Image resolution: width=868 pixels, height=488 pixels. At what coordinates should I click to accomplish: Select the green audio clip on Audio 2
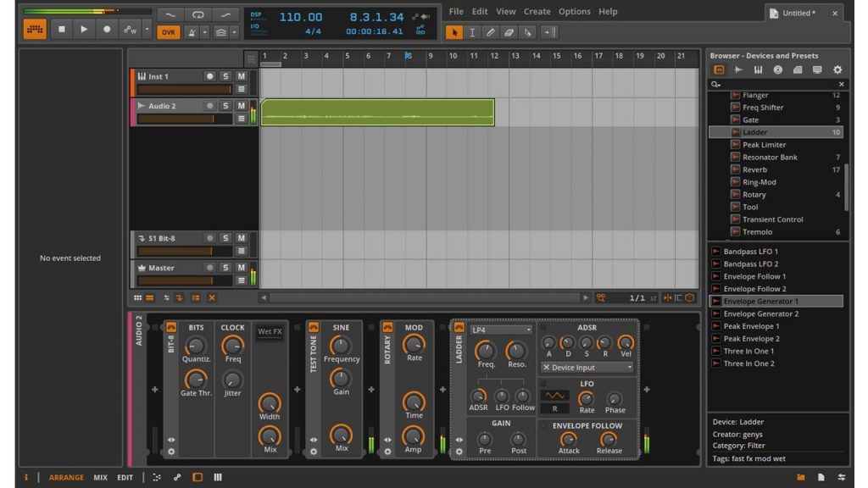(x=377, y=113)
